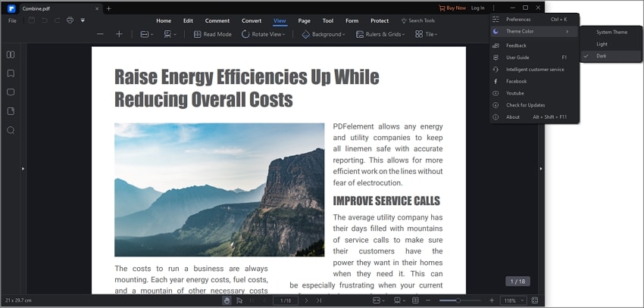Open the bookmarks sidebar panel

coord(11,73)
